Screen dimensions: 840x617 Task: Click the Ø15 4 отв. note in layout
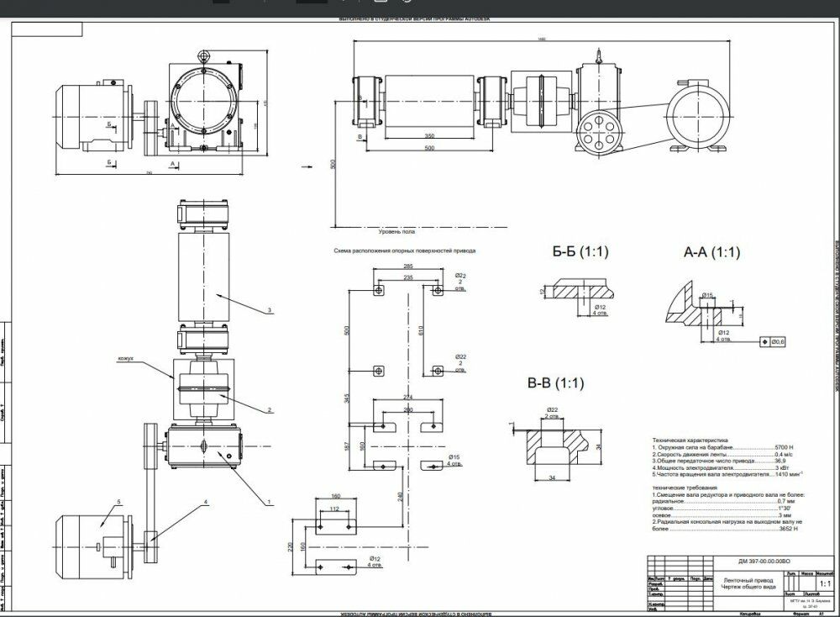(x=454, y=461)
